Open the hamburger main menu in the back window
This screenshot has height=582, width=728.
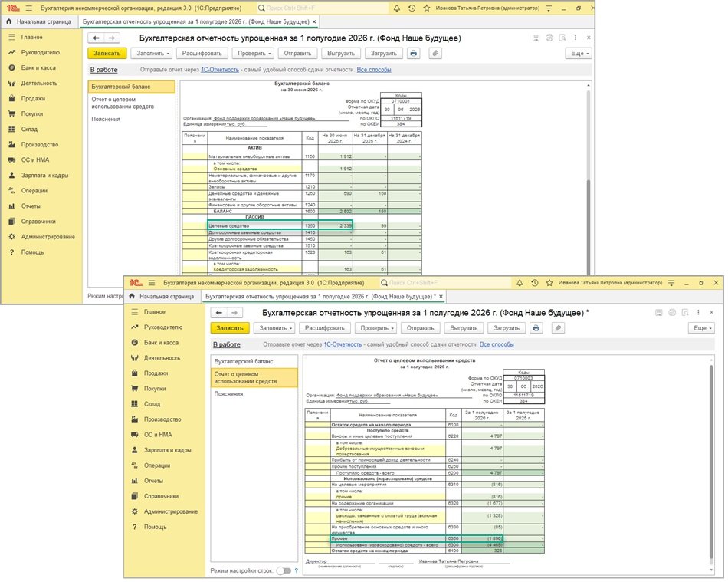point(29,8)
